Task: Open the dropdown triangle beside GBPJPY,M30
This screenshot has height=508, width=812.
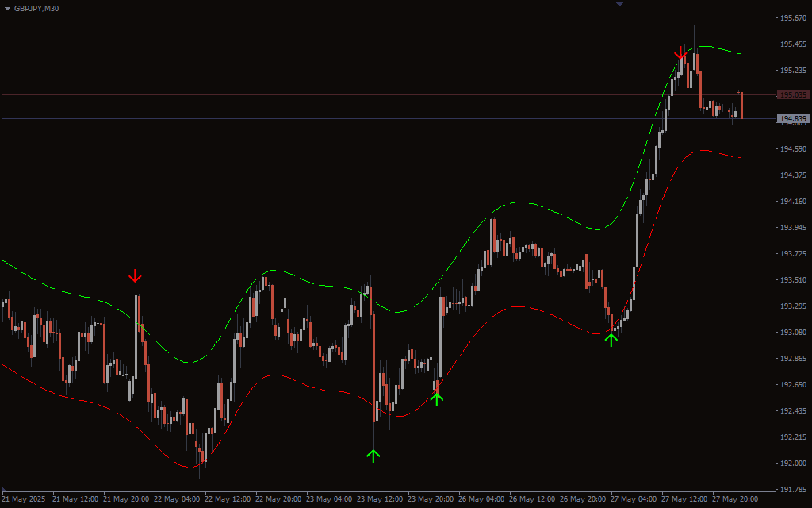Action: coord(7,9)
